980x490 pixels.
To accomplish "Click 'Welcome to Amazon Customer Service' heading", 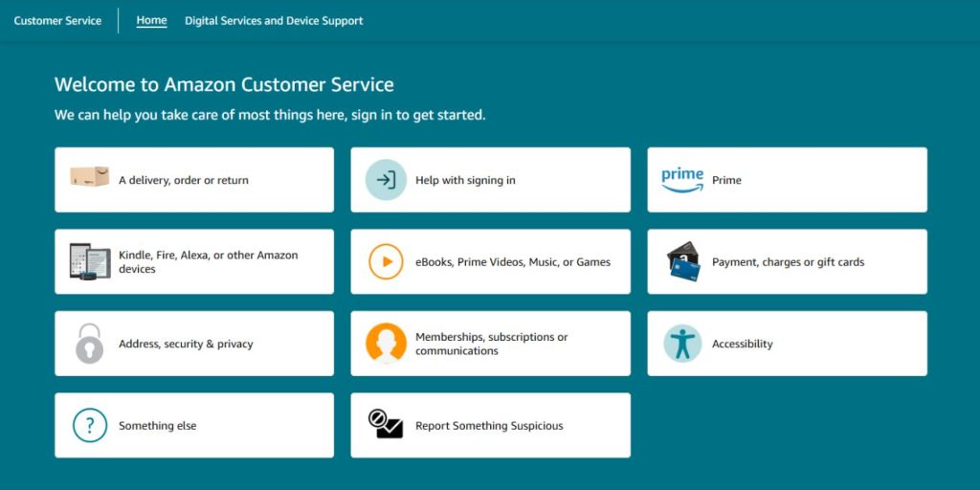I will coord(224,84).
